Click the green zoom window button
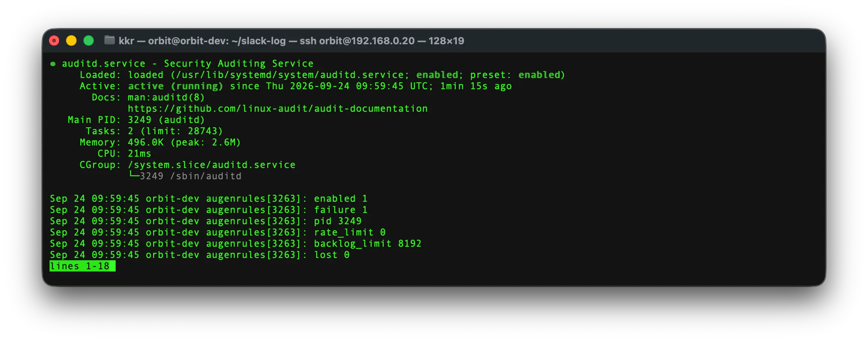Viewport: 868px width, 342px height. pos(89,40)
